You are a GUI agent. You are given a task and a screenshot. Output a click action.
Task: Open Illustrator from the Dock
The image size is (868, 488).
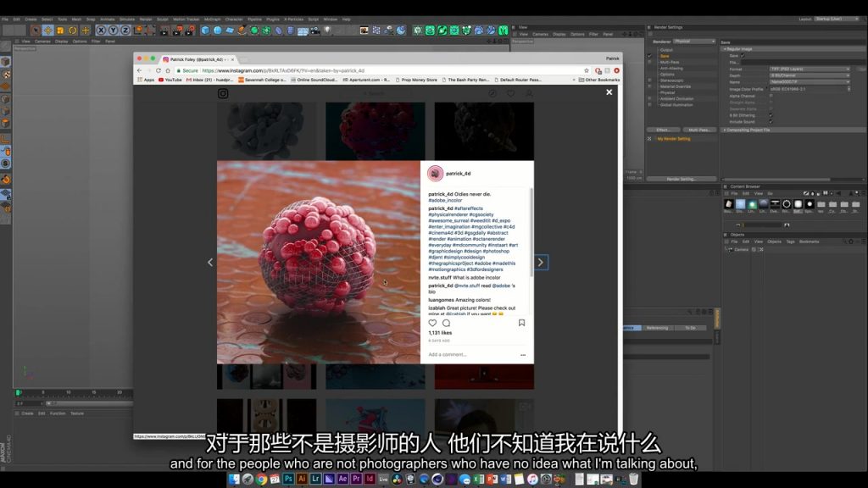(302, 480)
